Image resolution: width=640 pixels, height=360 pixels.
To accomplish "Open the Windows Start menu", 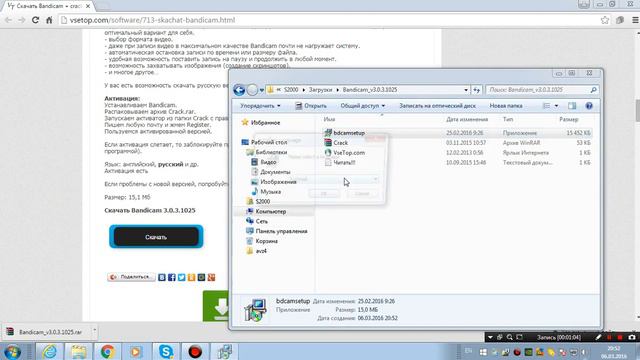I will [13, 351].
